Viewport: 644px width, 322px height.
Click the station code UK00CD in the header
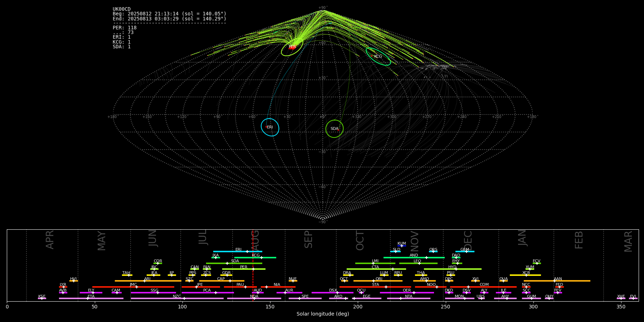tap(122, 9)
